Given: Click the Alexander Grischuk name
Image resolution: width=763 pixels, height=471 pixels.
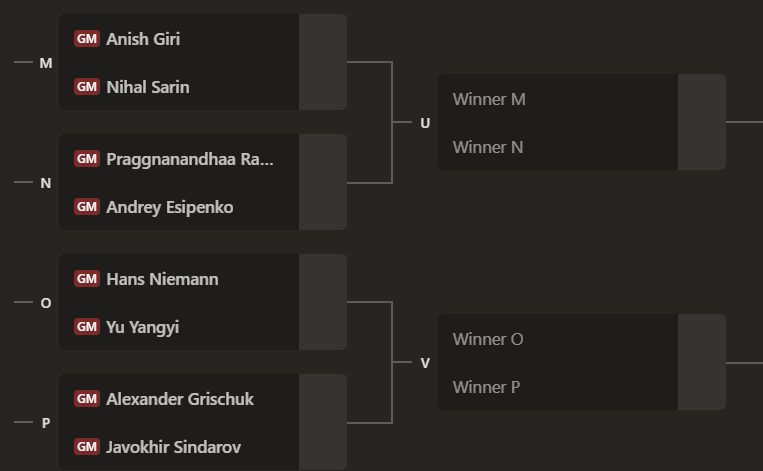Looking at the screenshot, I should click(180, 399).
